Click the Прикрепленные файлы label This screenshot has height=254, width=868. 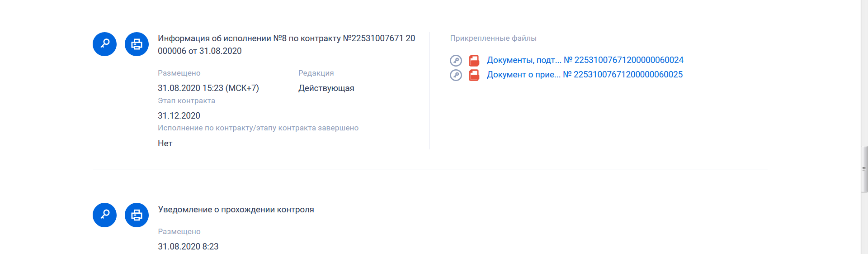pos(493,38)
